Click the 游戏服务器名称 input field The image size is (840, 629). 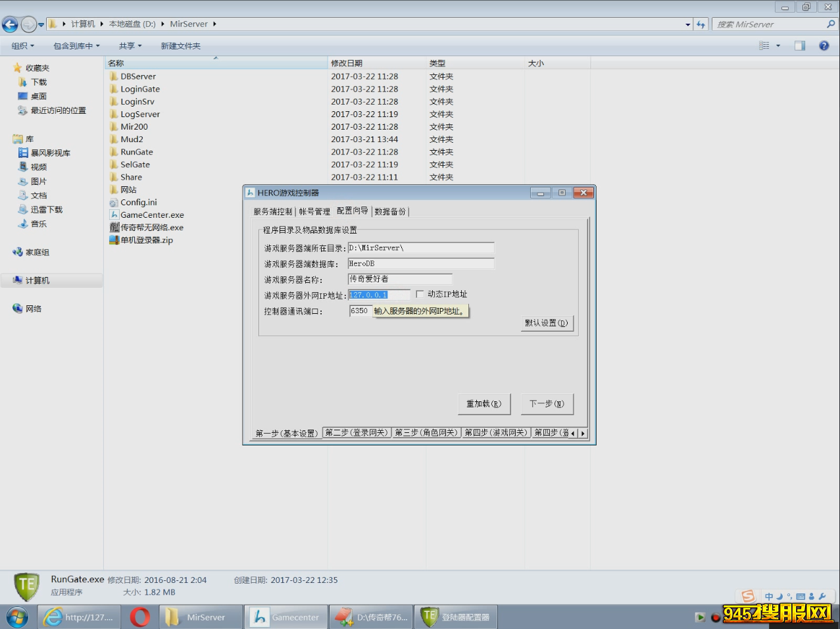(400, 279)
